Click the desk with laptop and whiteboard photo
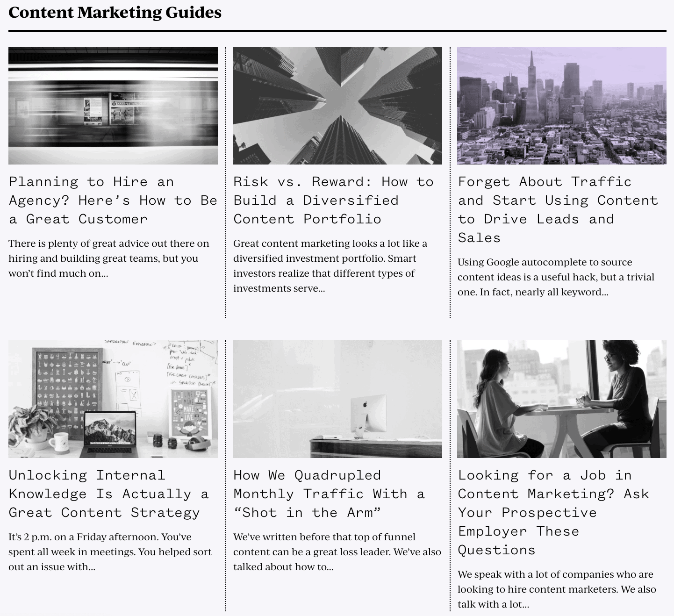 coord(113,400)
